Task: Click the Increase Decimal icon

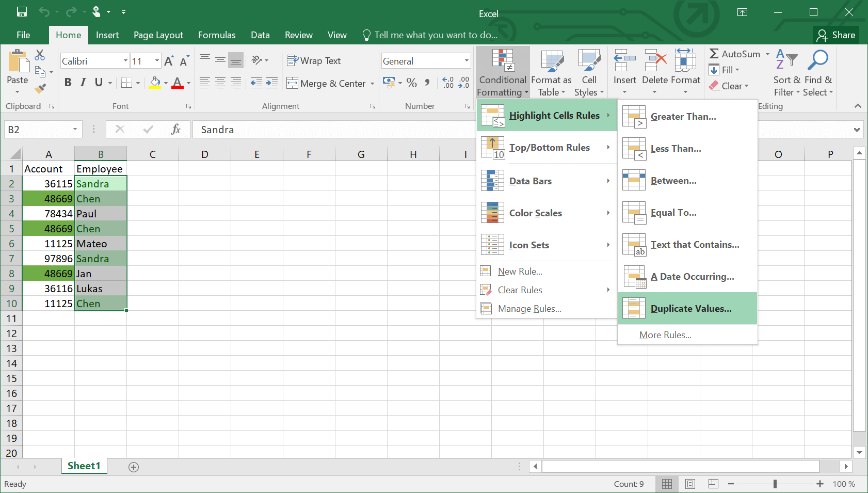Action: (447, 82)
